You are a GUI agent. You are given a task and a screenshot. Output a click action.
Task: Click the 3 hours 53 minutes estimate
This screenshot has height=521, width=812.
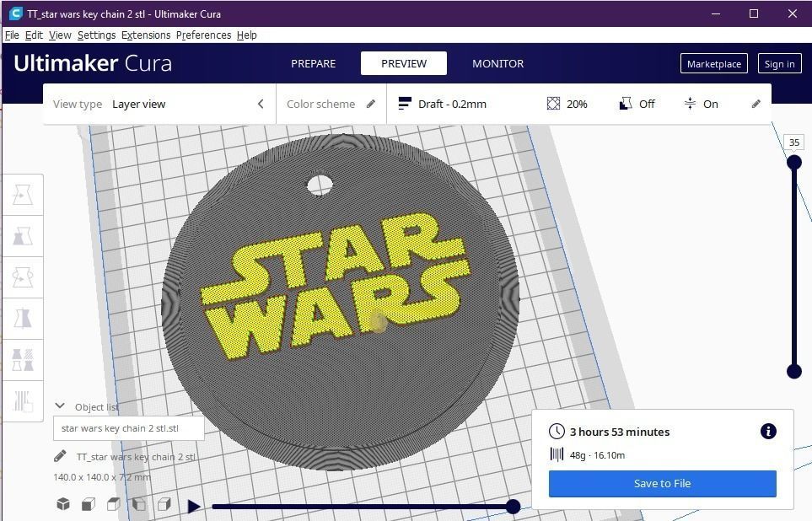pos(620,432)
